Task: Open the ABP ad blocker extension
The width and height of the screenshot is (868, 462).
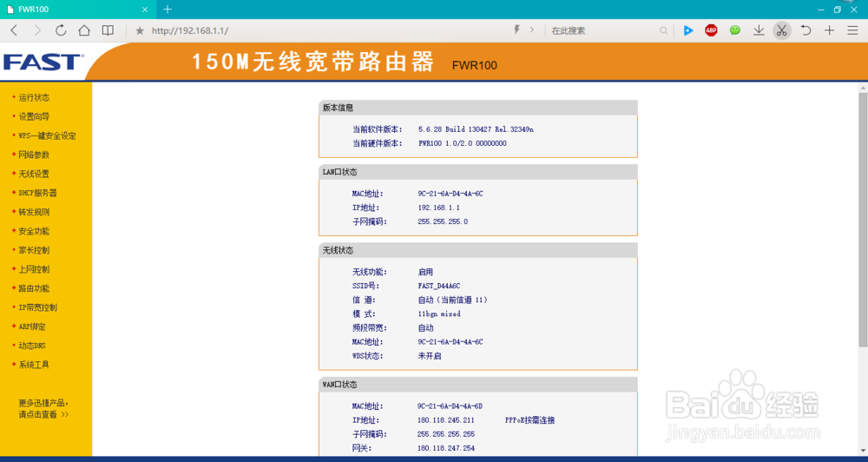Action: tap(712, 30)
